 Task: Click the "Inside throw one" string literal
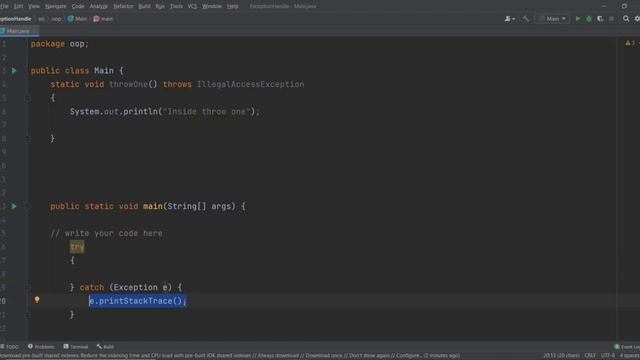pyautogui.click(x=206, y=111)
